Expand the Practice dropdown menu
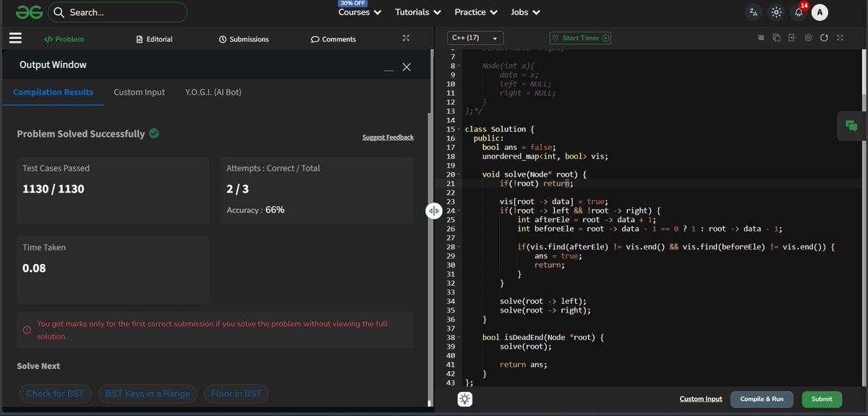 pyautogui.click(x=476, y=12)
